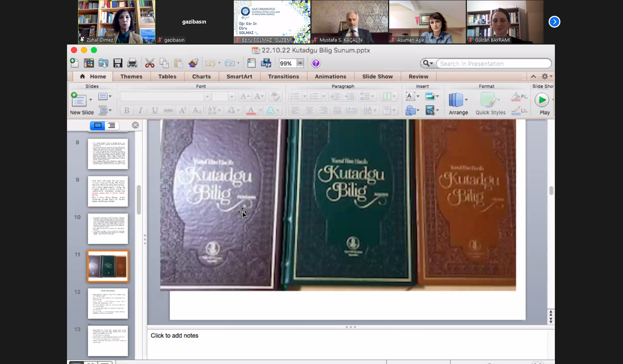This screenshot has width=623, height=364.
Task: Switch to the Transitions tab
Action: [x=283, y=77]
